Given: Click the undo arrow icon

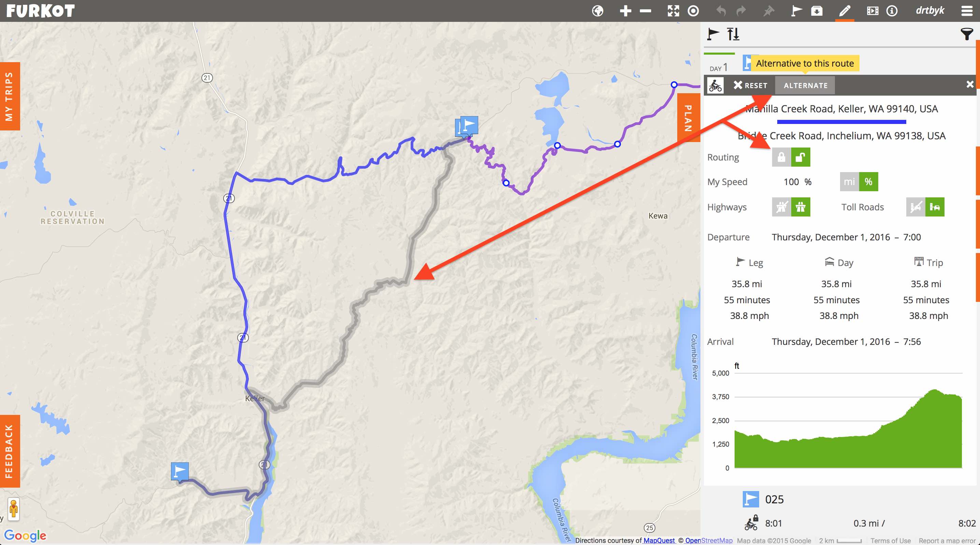Looking at the screenshot, I should 721,11.
